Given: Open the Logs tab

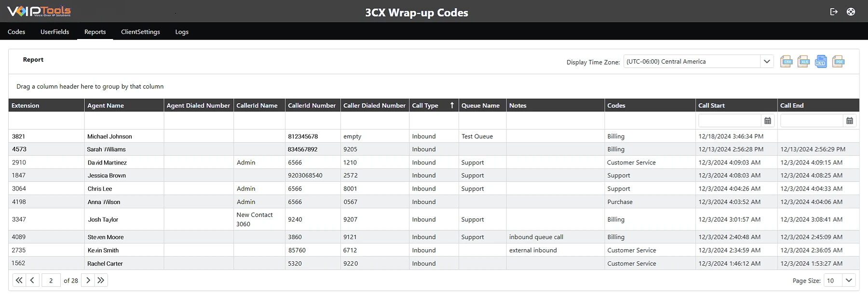Looking at the screenshot, I should pos(182,32).
